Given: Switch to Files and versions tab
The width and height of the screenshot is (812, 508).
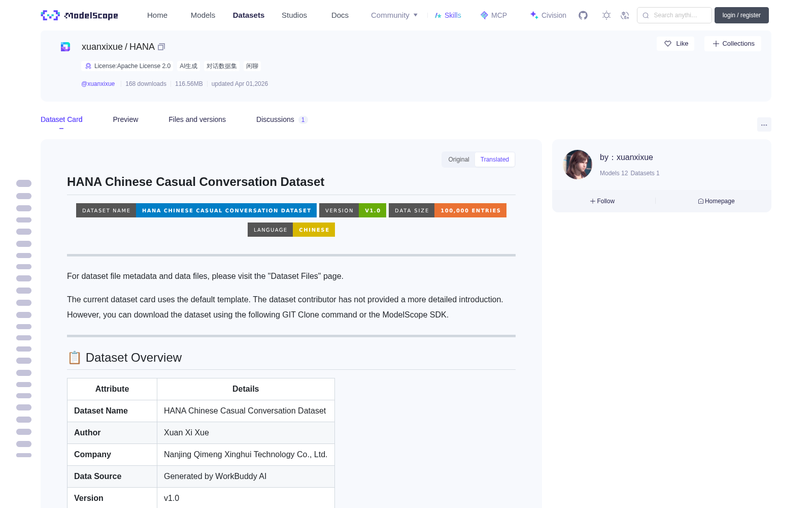Looking at the screenshot, I should pos(197,119).
